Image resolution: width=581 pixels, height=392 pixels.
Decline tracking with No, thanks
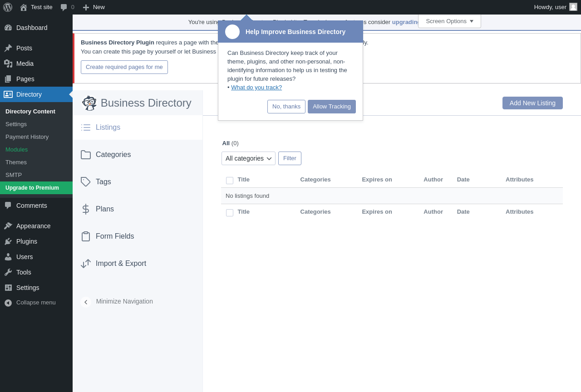click(286, 107)
